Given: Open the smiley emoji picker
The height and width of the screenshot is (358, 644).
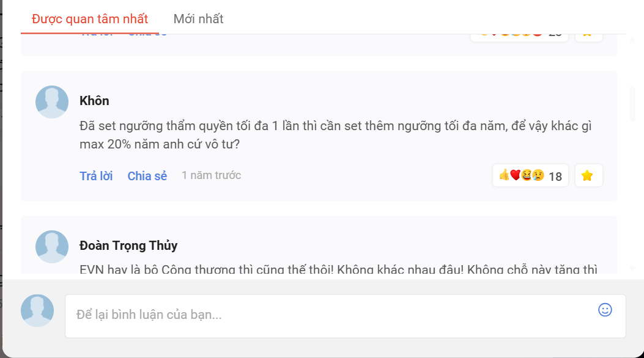Looking at the screenshot, I should click(605, 310).
